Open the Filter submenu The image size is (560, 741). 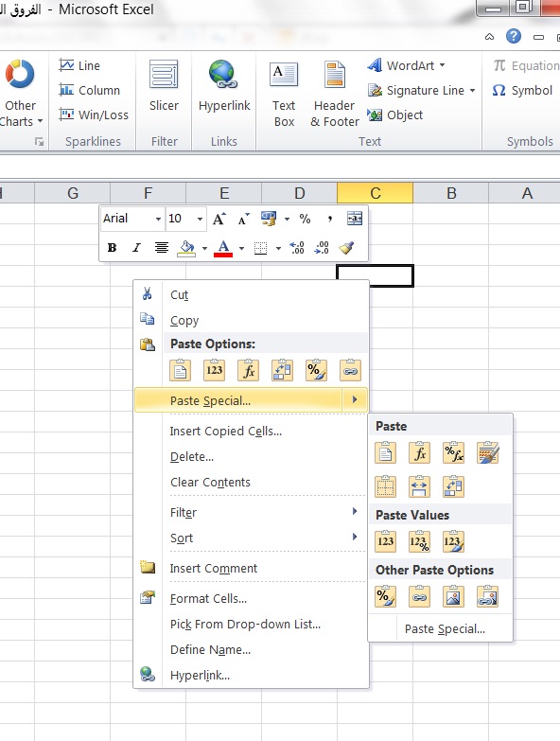tap(252, 512)
